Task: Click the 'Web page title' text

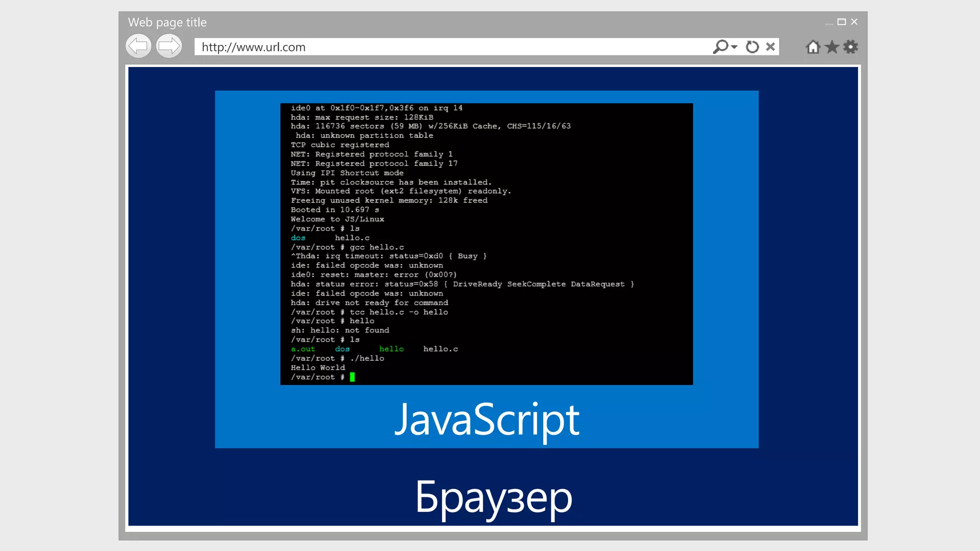Action: tap(167, 22)
